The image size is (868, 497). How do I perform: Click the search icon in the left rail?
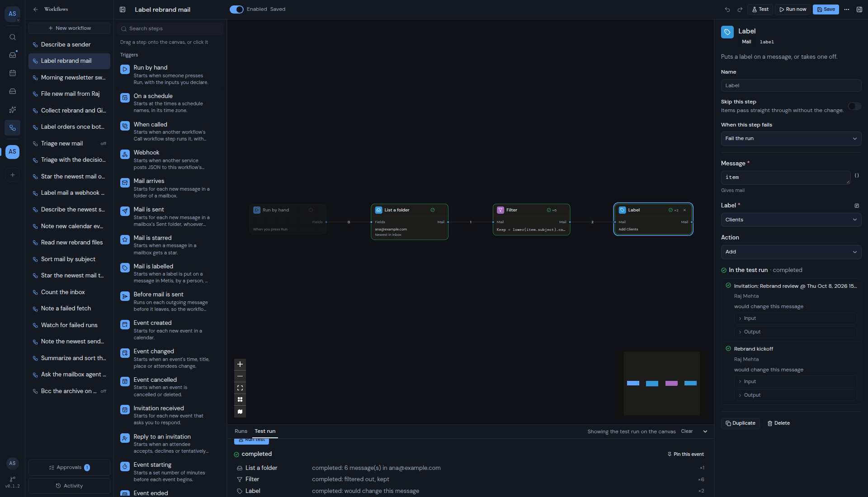click(13, 37)
